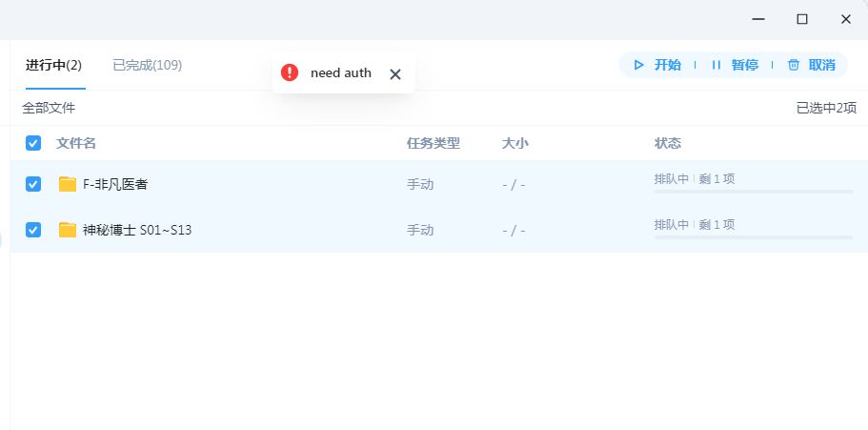
Task: Click 手动 task type in F-非凡医者 row
Action: [x=420, y=185]
